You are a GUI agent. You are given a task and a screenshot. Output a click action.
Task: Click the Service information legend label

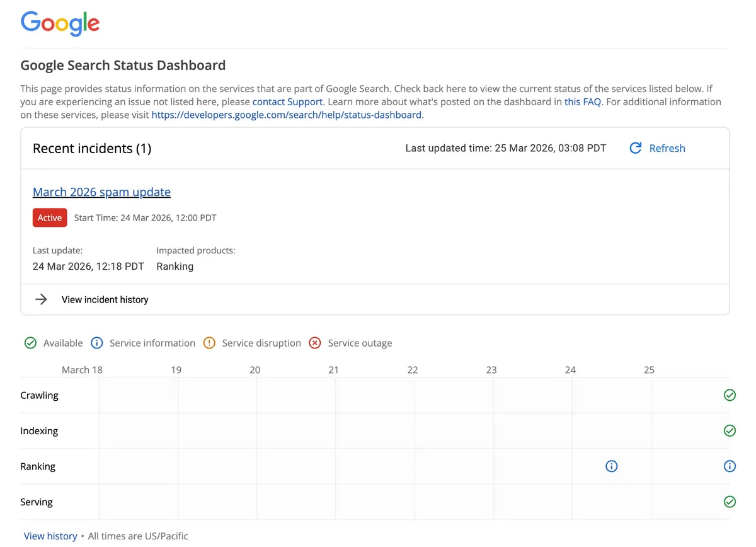(152, 343)
